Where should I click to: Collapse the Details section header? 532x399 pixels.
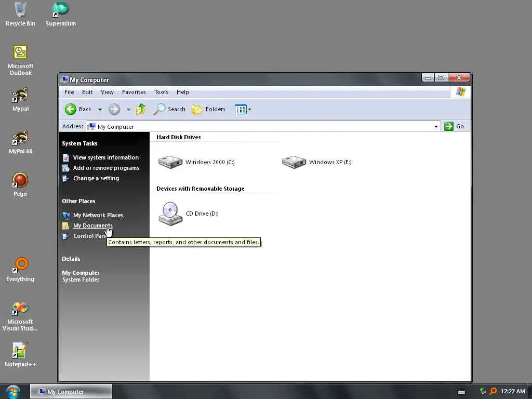71,259
